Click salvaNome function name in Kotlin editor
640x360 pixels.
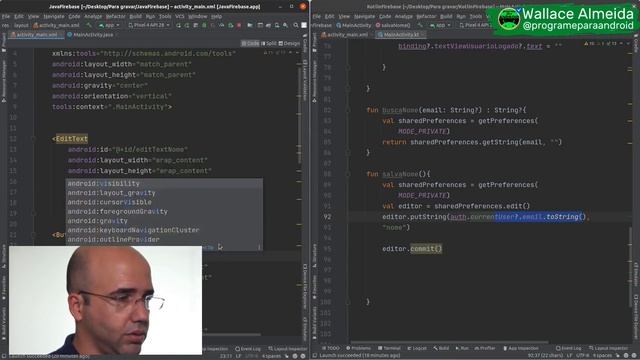coord(400,174)
